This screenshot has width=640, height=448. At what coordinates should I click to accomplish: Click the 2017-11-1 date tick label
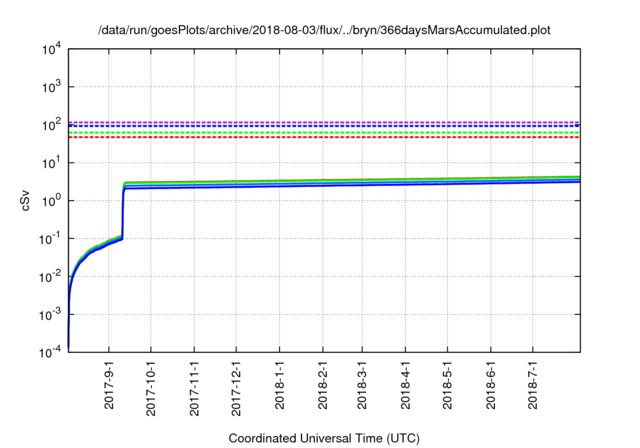pyautogui.click(x=194, y=388)
